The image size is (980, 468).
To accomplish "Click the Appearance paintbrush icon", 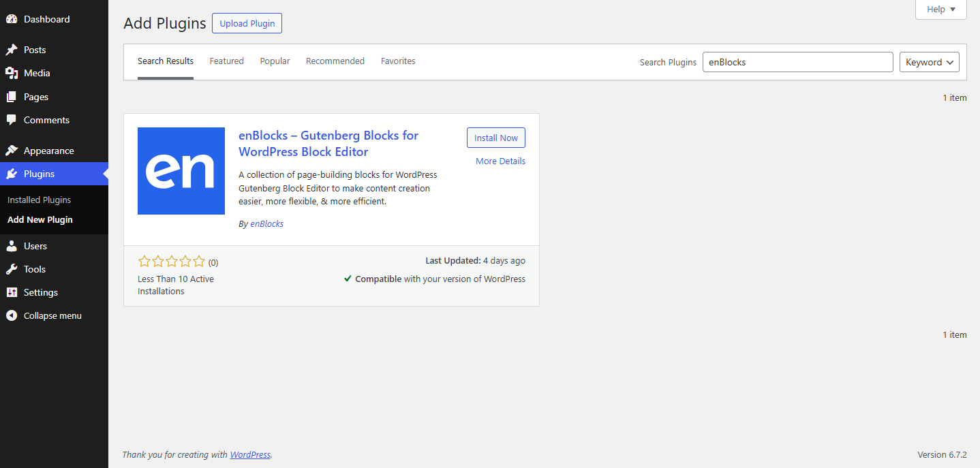I will coord(12,151).
